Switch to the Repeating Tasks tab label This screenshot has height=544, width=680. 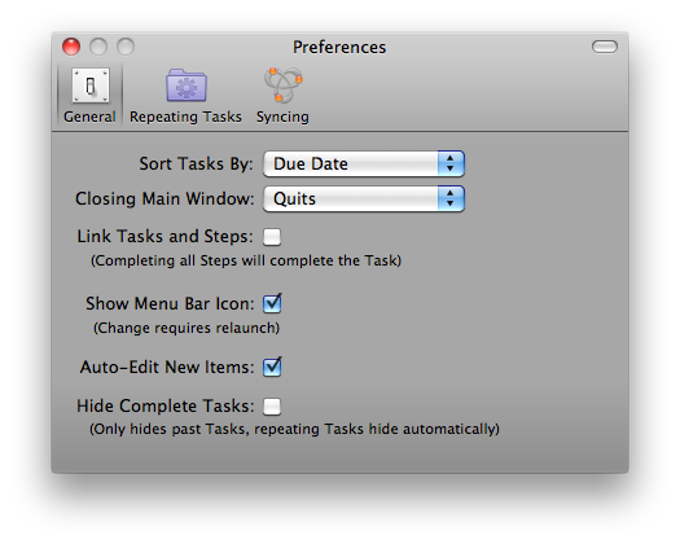(x=186, y=117)
